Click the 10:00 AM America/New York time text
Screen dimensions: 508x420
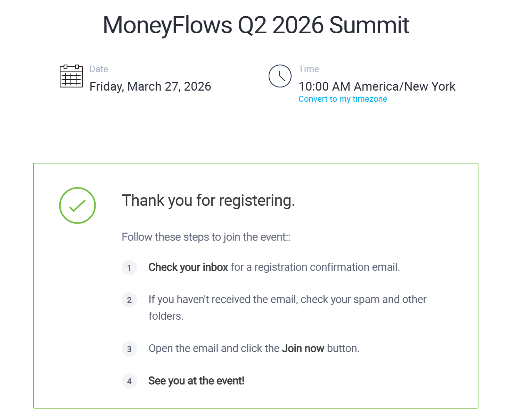click(377, 86)
